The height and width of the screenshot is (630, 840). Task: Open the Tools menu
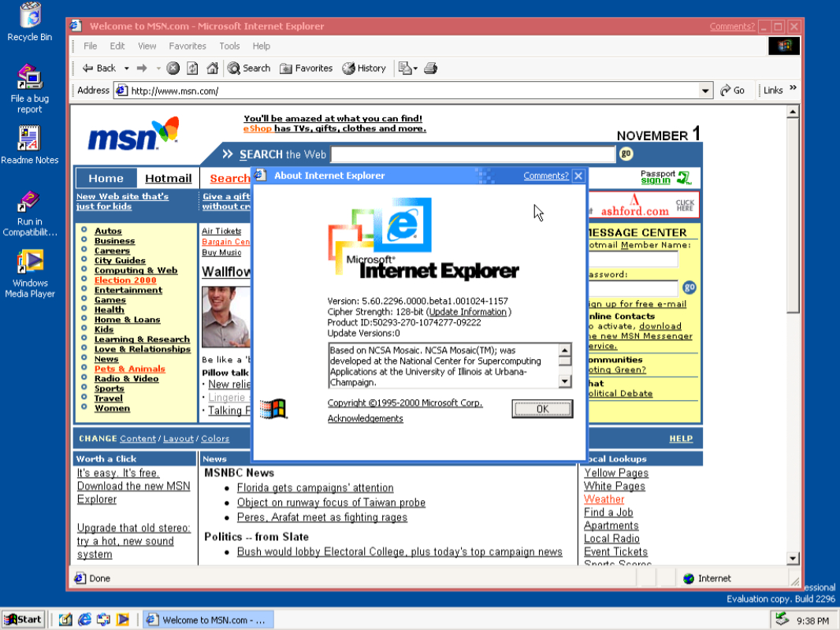pyautogui.click(x=229, y=46)
